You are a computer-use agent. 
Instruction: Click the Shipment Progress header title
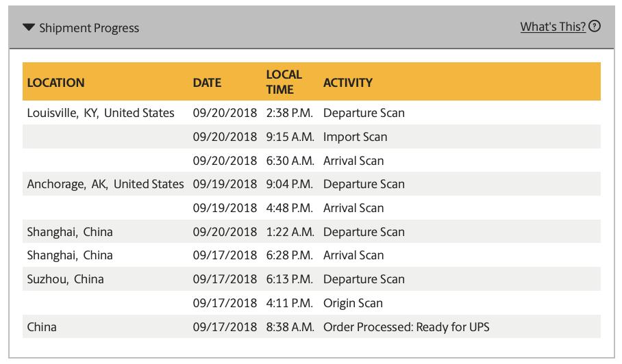click(x=89, y=28)
